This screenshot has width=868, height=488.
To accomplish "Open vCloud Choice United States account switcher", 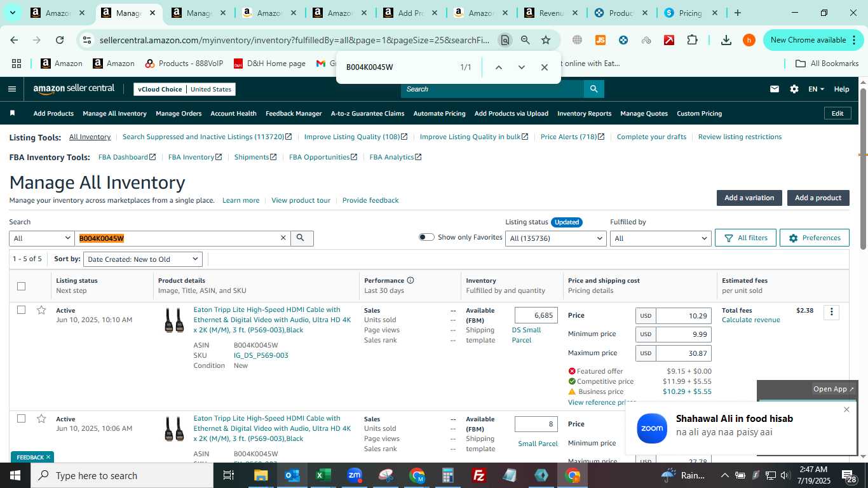I will [x=184, y=89].
